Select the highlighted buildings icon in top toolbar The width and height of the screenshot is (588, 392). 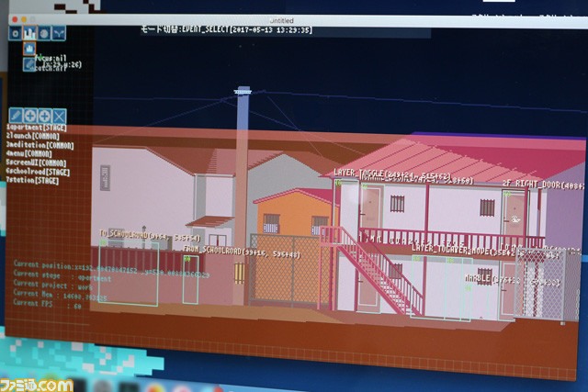click(29, 33)
